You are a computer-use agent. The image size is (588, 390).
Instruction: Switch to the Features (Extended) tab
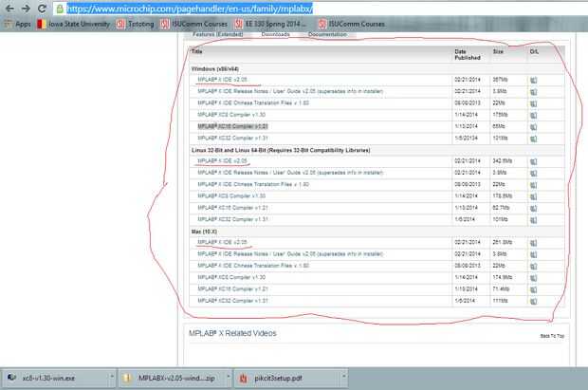[x=217, y=34]
